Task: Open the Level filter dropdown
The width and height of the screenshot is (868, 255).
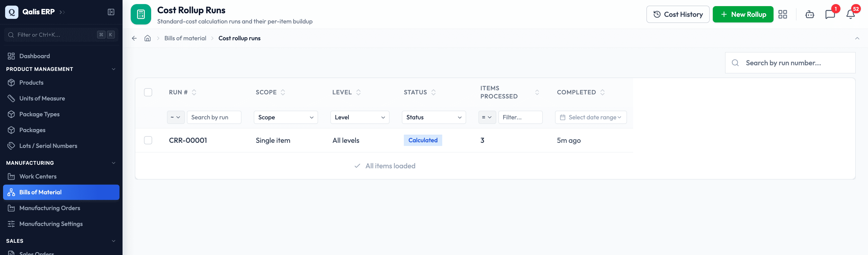Action: point(359,117)
